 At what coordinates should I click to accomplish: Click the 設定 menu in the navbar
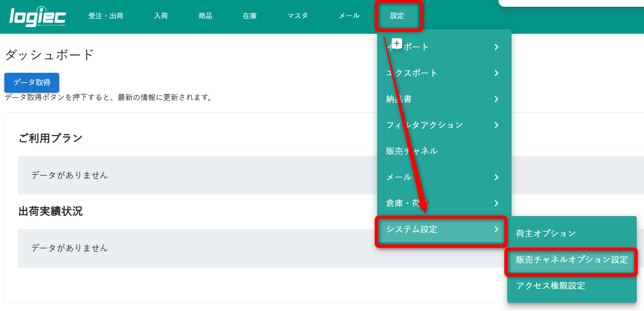[x=397, y=16]
